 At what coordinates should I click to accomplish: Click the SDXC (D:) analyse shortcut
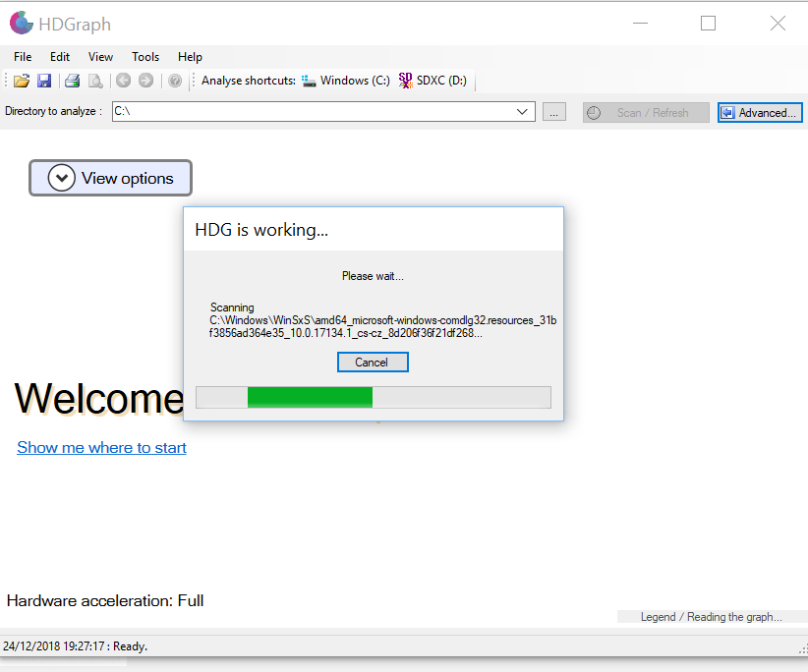(x=433, y=81)
